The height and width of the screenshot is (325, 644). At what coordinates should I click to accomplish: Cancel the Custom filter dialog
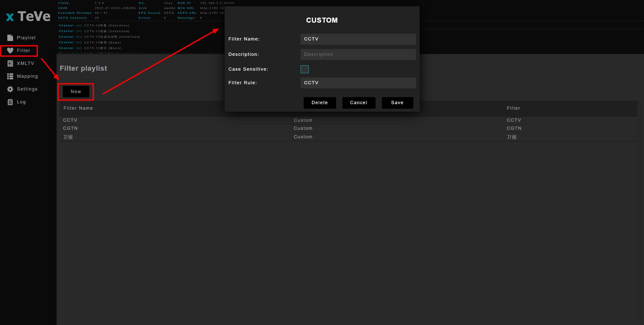point(358,103)
